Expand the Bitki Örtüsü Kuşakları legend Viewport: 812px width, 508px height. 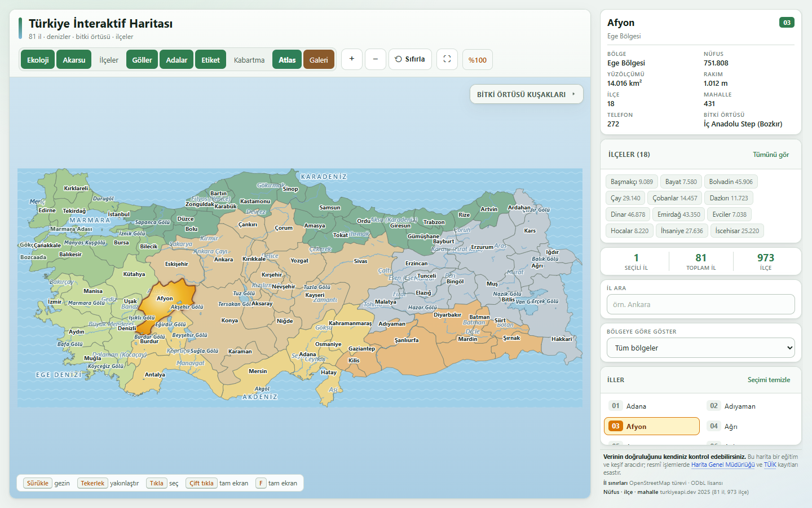click(526, 94)
